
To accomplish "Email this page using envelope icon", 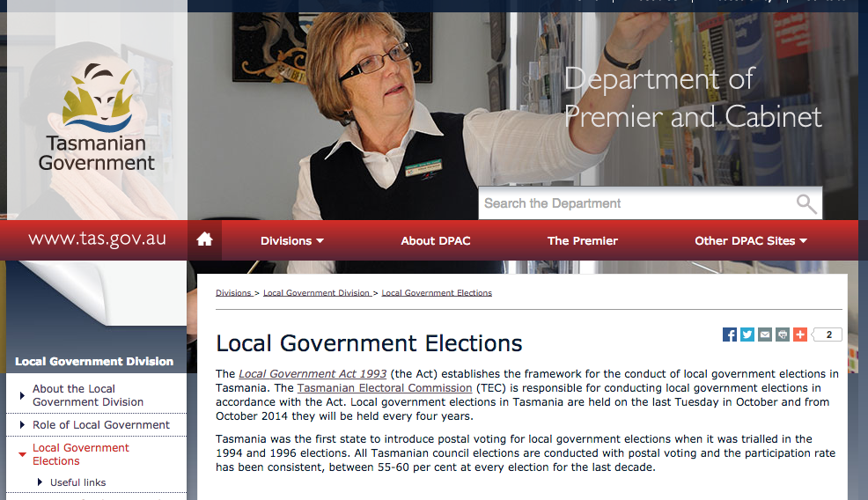I will (765, 335).
